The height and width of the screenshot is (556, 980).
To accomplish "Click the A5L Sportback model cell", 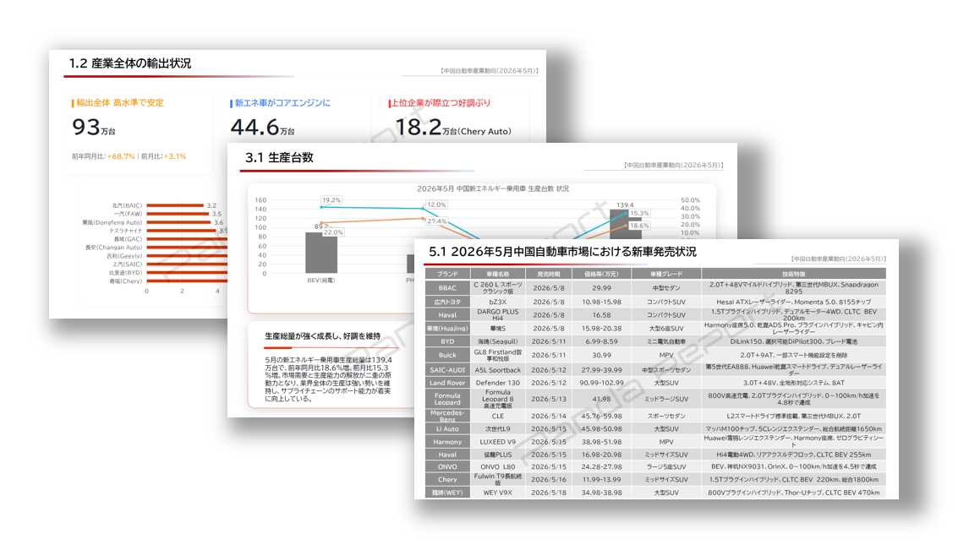I will 497,370.
